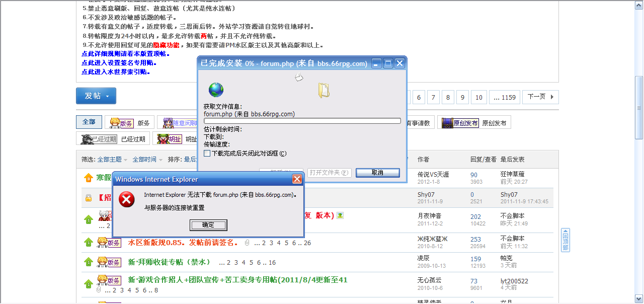Expand the 全部时间 filter dropdown
The width and height of the screenshot is (644, 304).
coord(147,159)
